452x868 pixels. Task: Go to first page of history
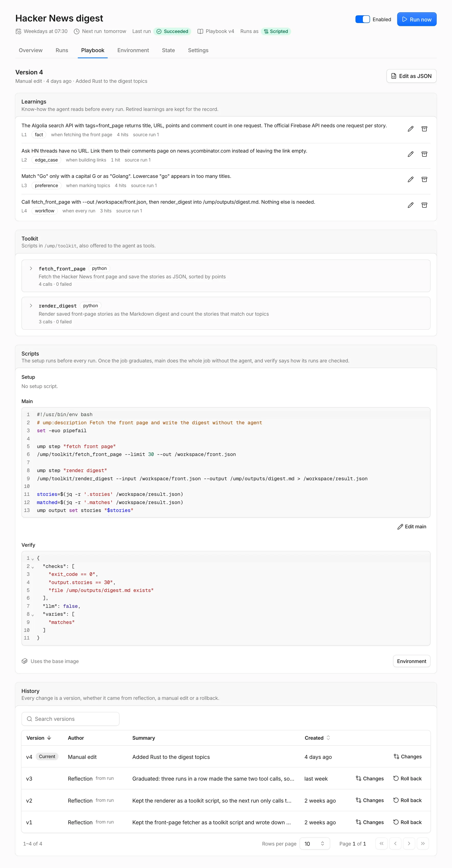pyautogui.click(x=381, y=843)
